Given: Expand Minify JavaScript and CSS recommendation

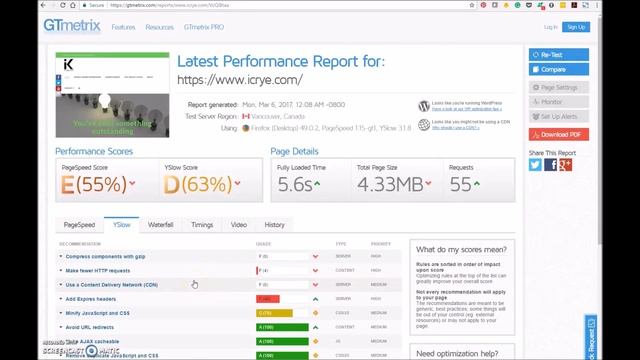Looking at the screenshot, I should pyautogui.click(x=98, y=313).
